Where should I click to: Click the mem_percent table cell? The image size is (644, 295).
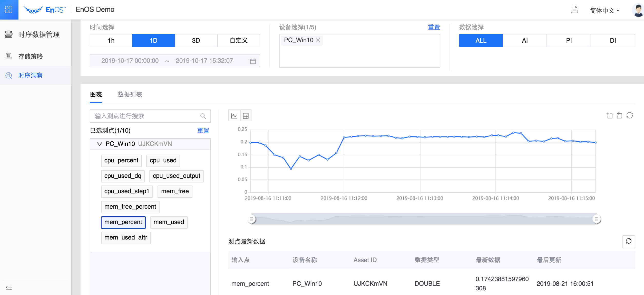[x=250, y=284]
